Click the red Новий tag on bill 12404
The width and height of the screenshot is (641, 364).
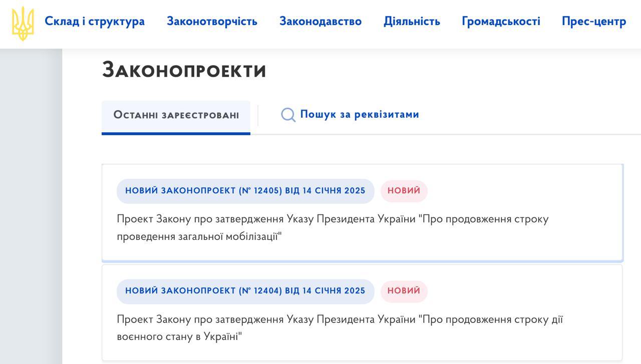point(404,291)
